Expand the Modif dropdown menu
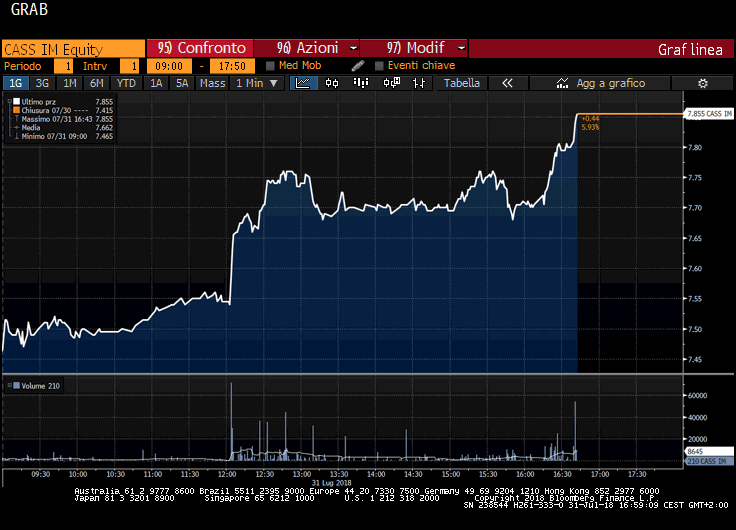 [414, 48]
